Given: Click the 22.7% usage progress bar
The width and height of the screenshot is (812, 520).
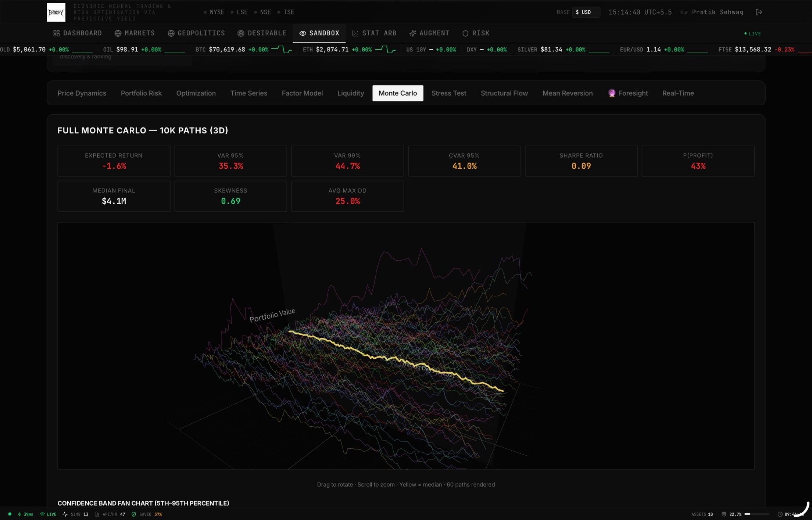Looking at the screenshot, I should point(756,514).
